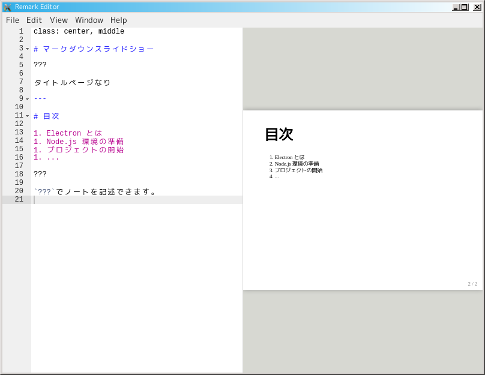Click the '???' separator on line 18
Image resolution: width=485 pixels, height=375 pixels.
pos(40,174)
